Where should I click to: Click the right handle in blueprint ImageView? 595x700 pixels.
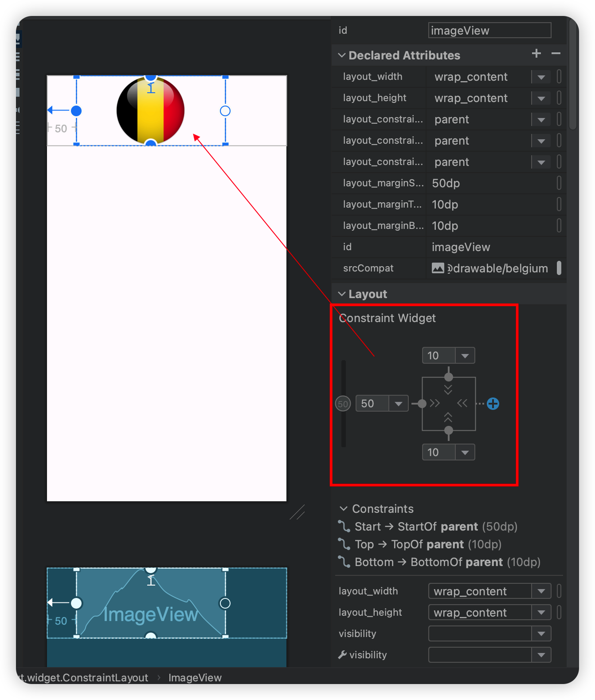(x=225, y=603)
